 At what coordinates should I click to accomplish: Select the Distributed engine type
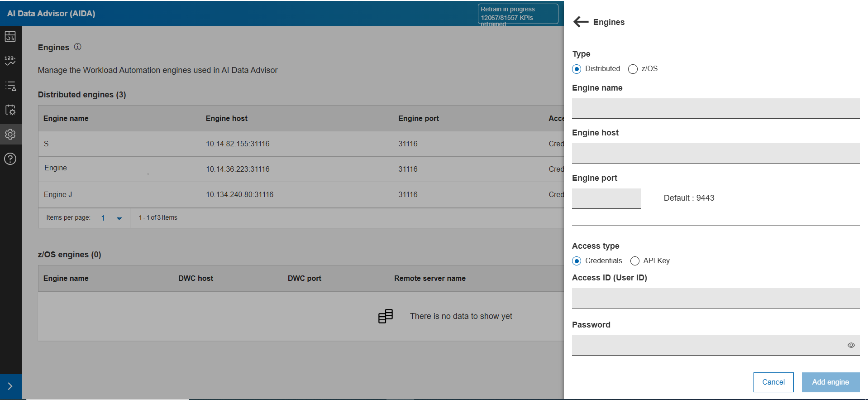coord(577,69)
